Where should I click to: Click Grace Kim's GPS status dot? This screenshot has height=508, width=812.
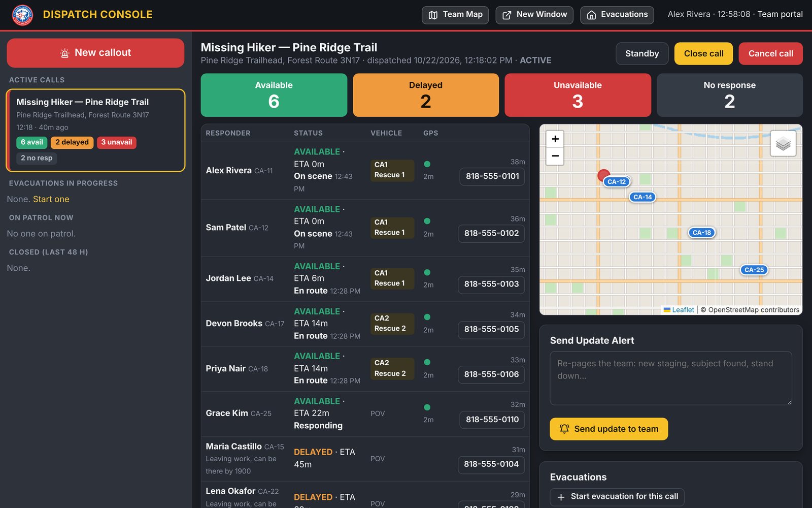pyautogui.click(x=427, y=407)
